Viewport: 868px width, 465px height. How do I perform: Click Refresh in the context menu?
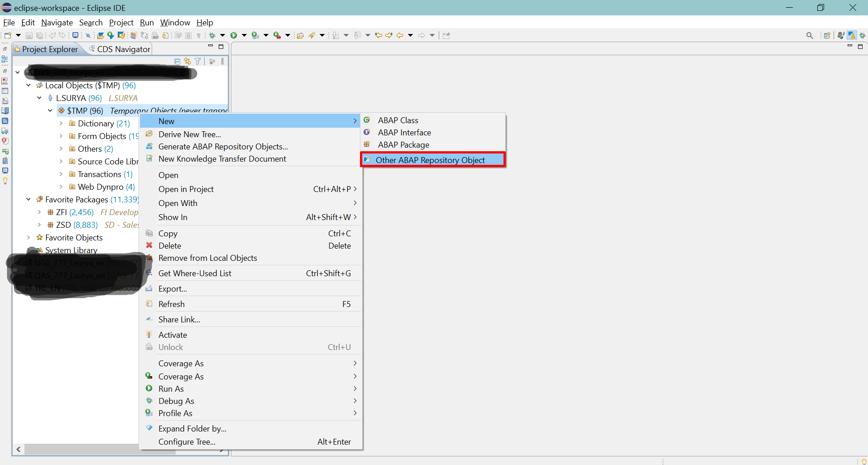[172, 304]
